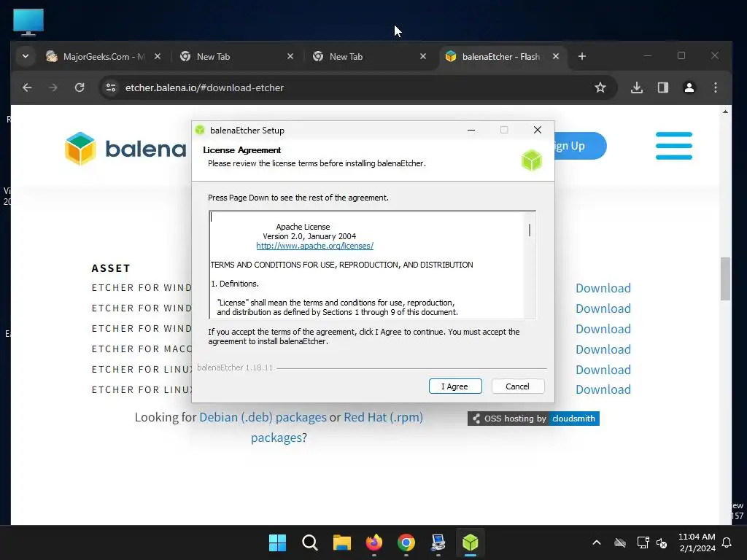Viewport: 747px width, 560px height.
Task: Open the Chrome three-dot menu
Action: pyautogui.click(x=715, y=87)
